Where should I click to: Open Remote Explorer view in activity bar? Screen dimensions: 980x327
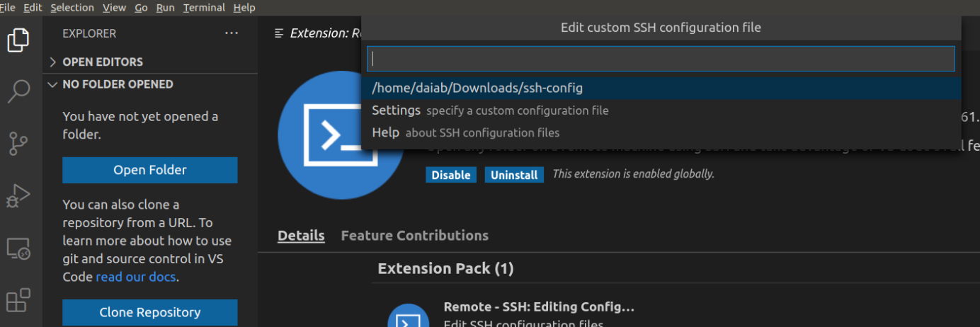click(18, 248)
